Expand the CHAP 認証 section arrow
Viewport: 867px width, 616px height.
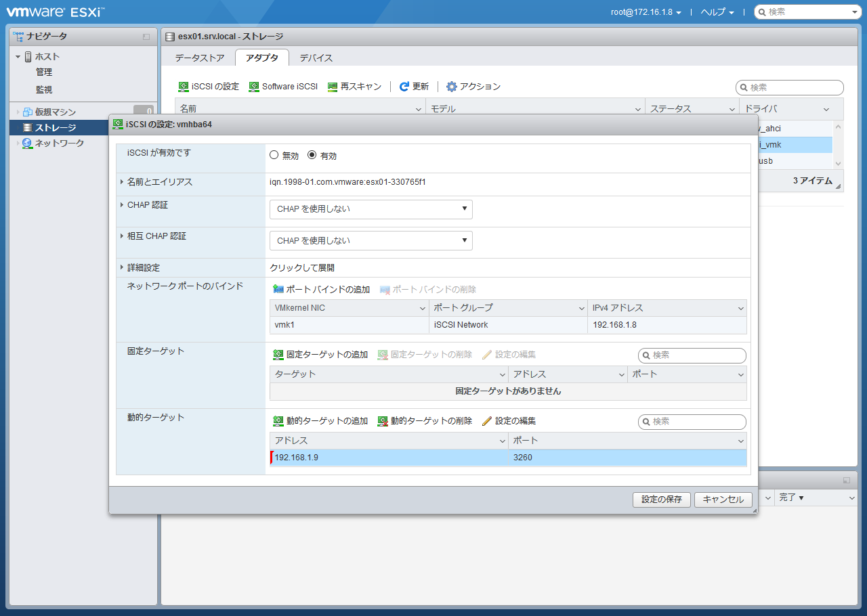122,204
